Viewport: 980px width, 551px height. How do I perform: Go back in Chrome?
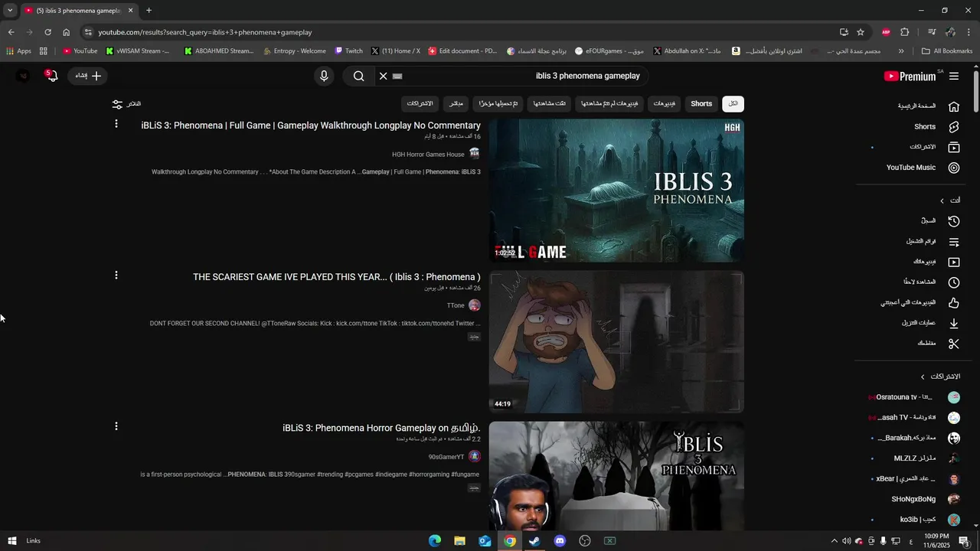(11, 32)
